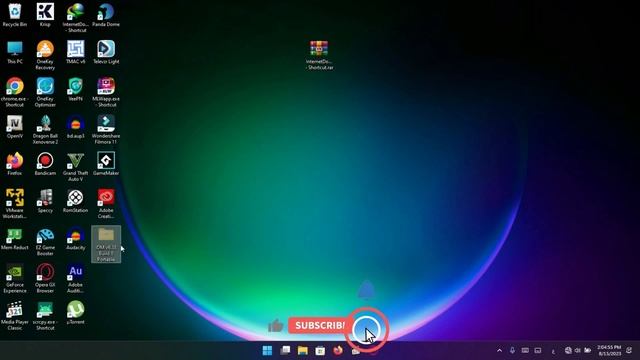Screen dimensions: 640x360
Task: Launch the RomStation shortcut
Action: (76, 201)
